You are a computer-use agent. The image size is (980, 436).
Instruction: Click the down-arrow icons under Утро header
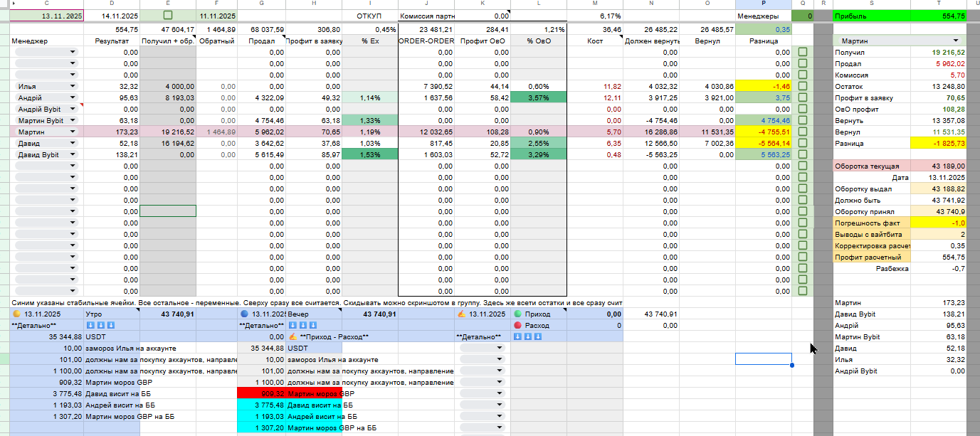[100, 325]
